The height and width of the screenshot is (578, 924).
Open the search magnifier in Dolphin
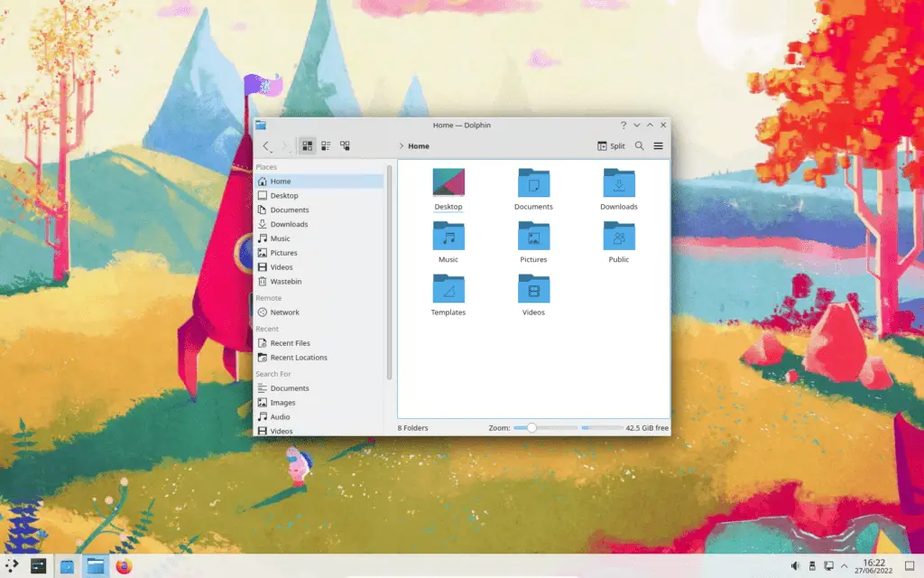click(x=640, y=145)
